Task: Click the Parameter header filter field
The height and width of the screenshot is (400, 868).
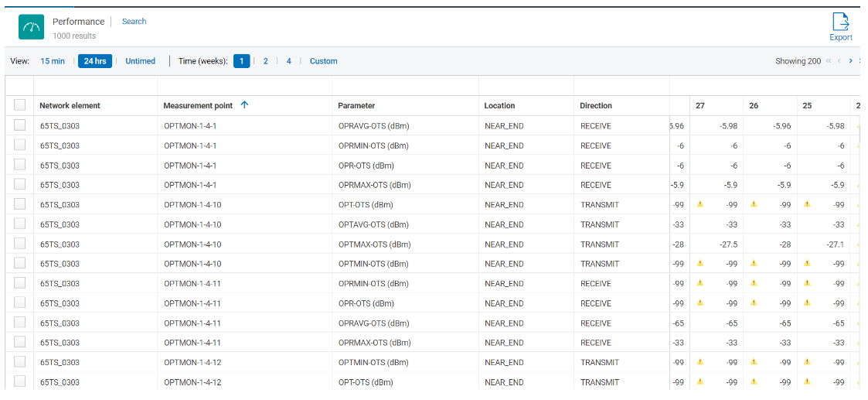Action: point(405,86)
